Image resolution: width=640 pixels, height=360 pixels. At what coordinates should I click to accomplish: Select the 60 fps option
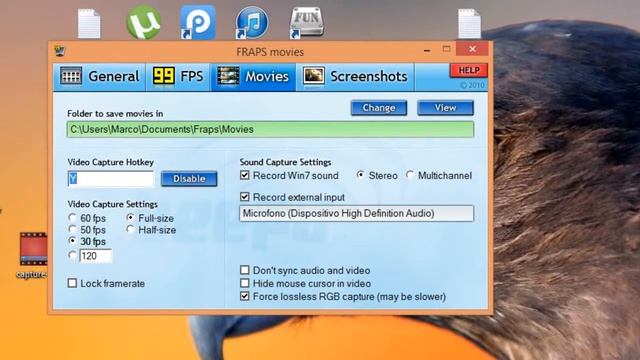[73, 218]
